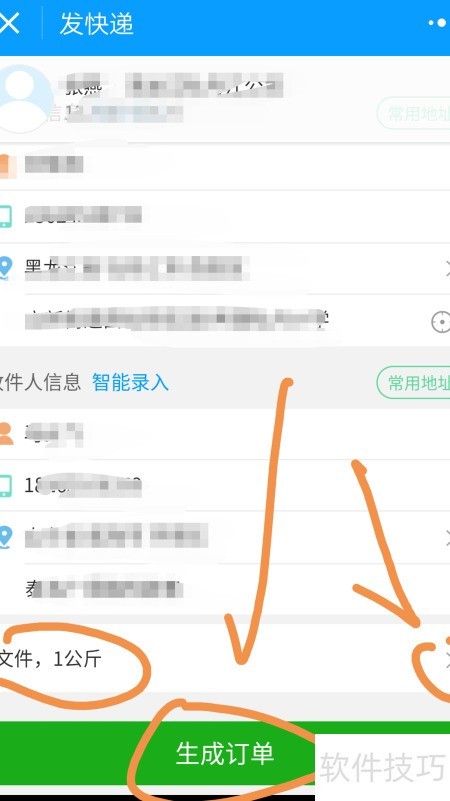
Task: Open 常用地址 for the recipient
Action: (413, 382)
